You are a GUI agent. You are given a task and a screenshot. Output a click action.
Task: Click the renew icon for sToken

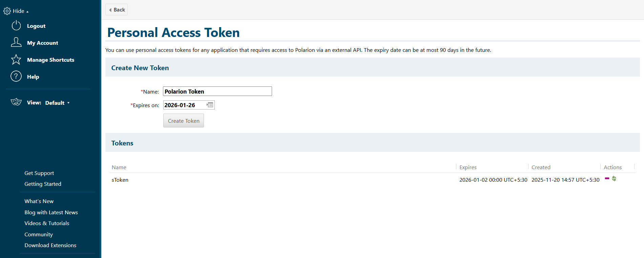coord(614,179)
